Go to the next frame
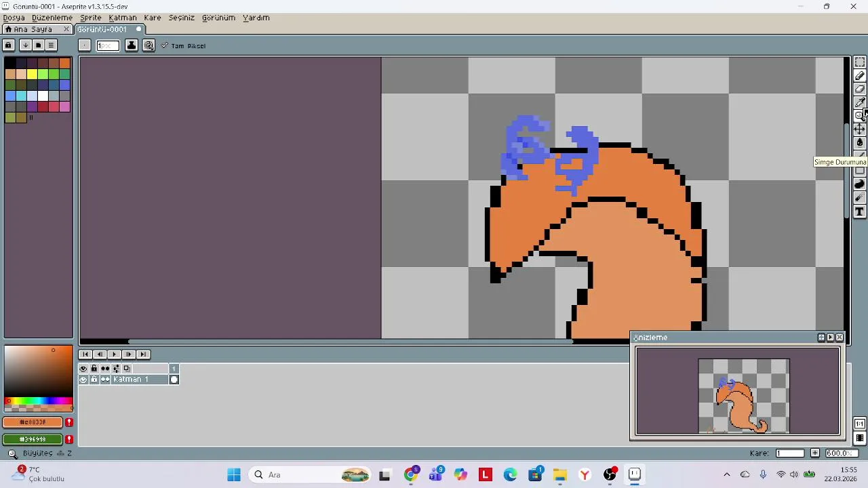 (x=128, y=354)
